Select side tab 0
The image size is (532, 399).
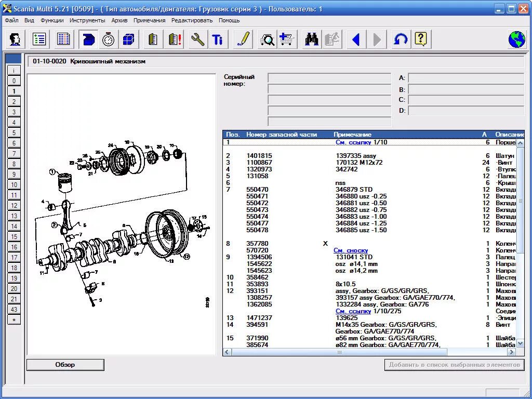click(x=14, y=81)
